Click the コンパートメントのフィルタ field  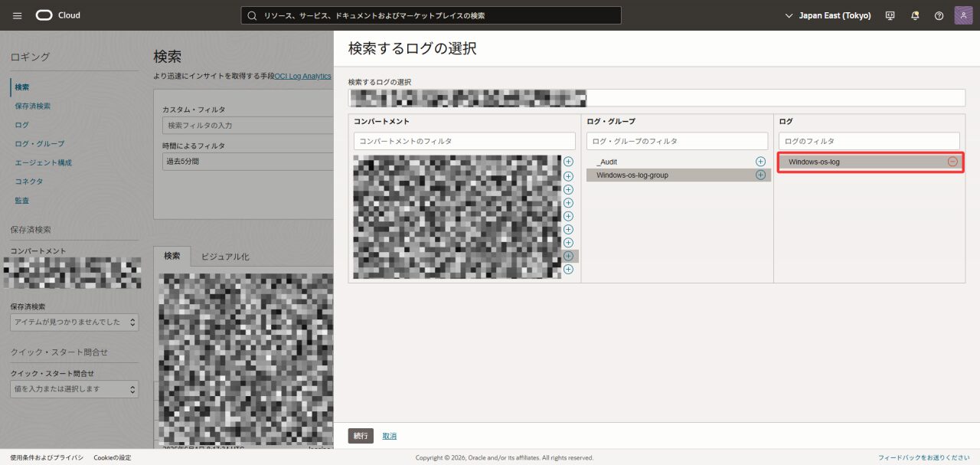tap(464, 141)
